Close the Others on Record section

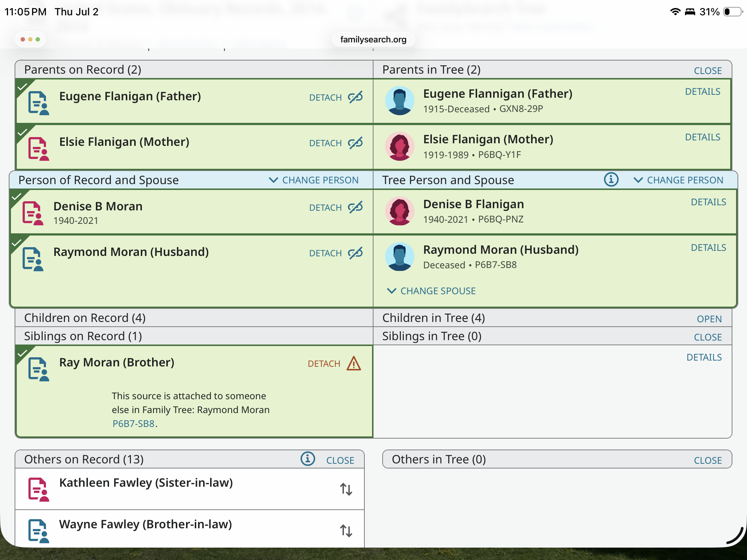(x=340, y=460)
